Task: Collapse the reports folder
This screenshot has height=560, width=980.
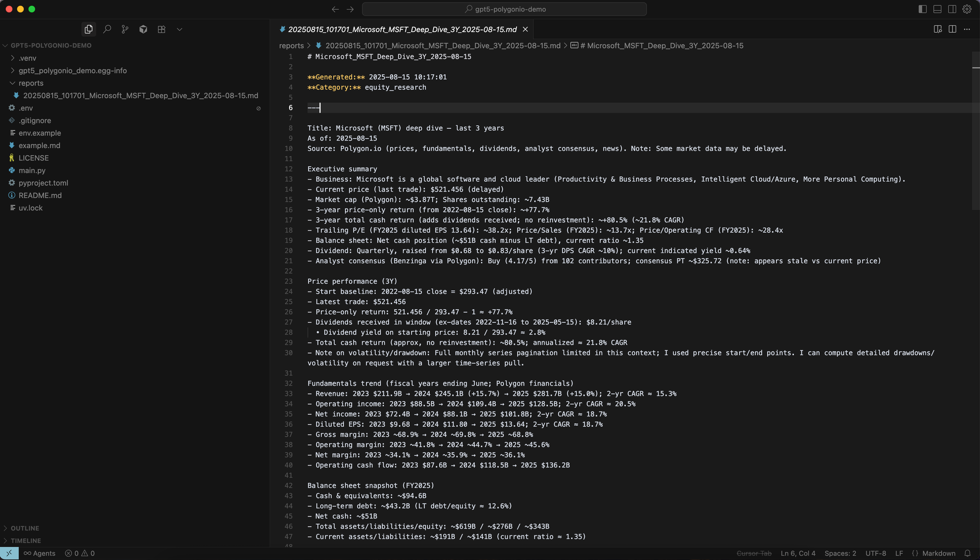Action: (30, 83)
